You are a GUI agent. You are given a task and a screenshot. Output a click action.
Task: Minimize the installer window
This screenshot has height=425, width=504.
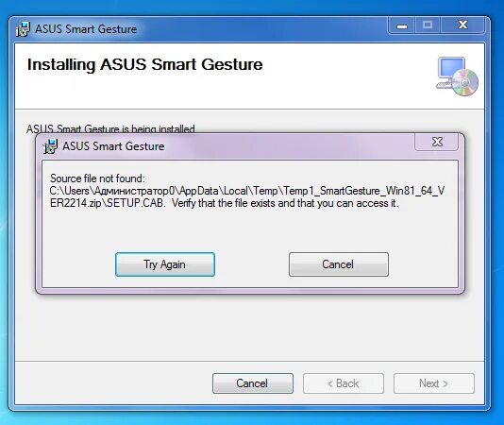pos(402,25)
